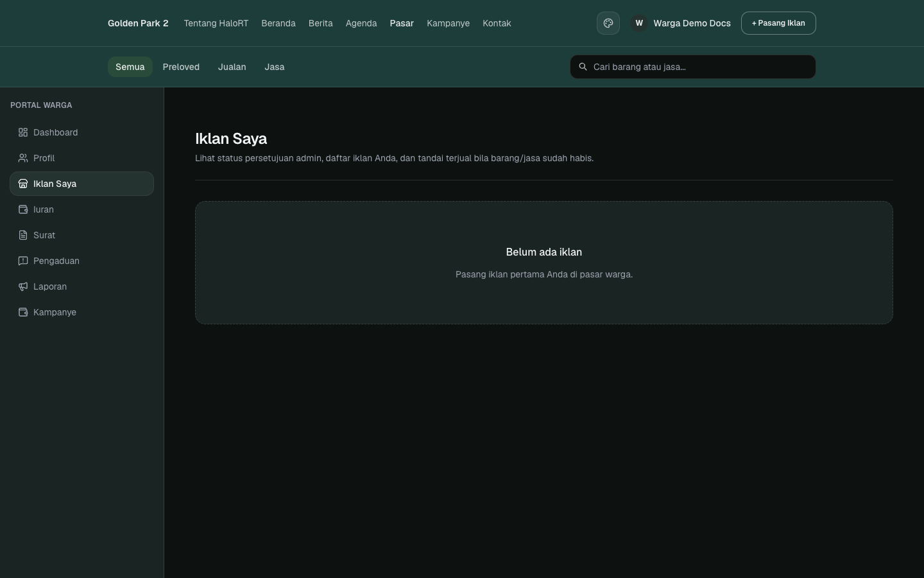Screen dimensions: 924x578
Task: Click the PORTAL WARGA sidebar label
Action: point(41,105)
